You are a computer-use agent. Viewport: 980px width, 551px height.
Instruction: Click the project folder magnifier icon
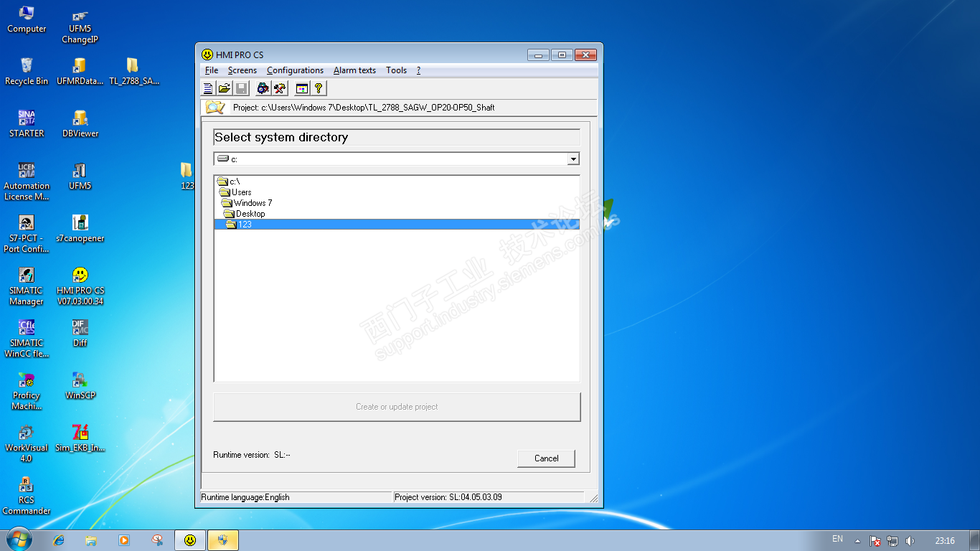(215, 108)
